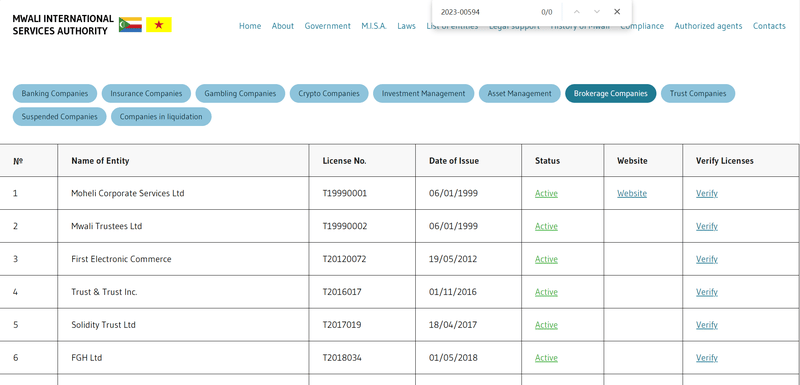Close the find-in-page bar
The height and width of the screenshot is (385, 800).
click(x=617, y=12)
